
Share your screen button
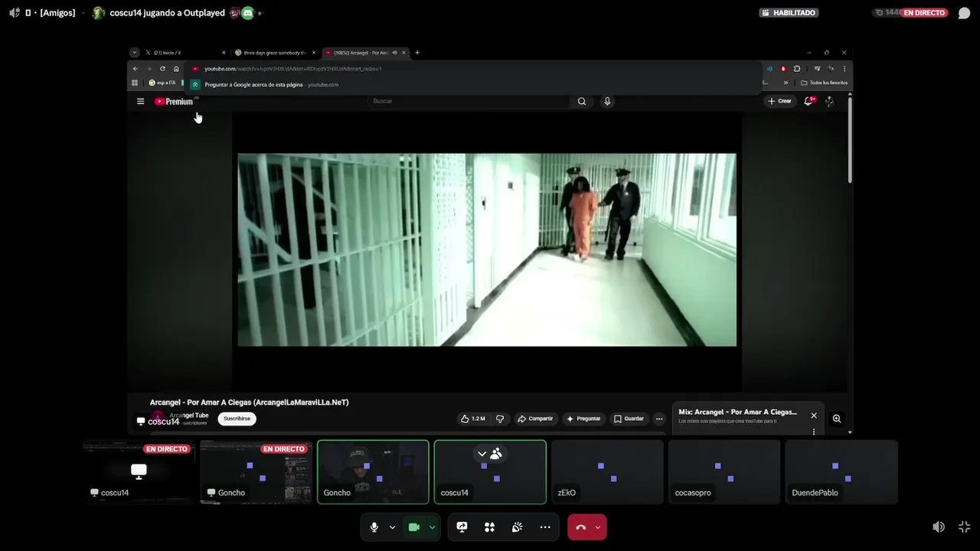462,527
